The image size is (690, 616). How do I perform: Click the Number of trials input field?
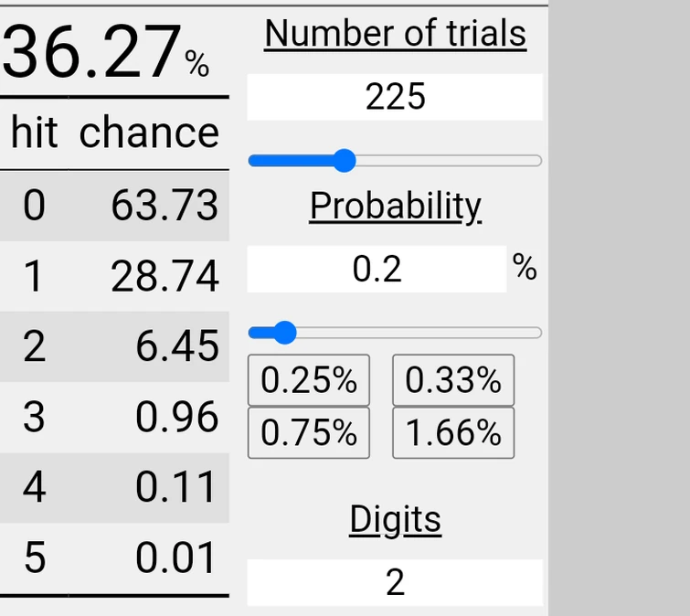click(x=395, y=97)
